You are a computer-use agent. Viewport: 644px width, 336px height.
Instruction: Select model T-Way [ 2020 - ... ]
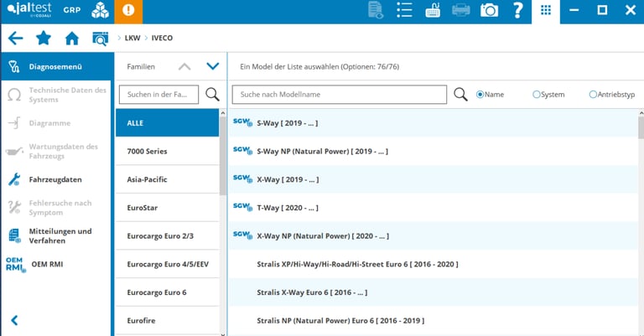click(x=434, y=208)
